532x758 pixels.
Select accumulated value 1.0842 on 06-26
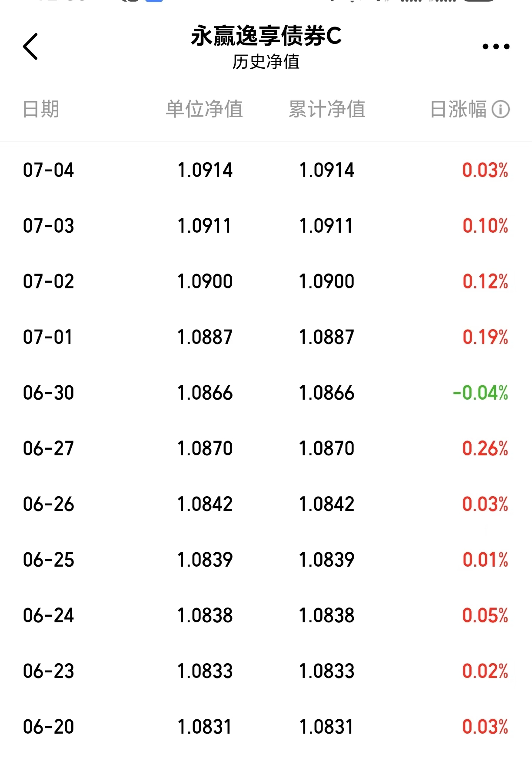pyautogui.click(x=326, y=504)
